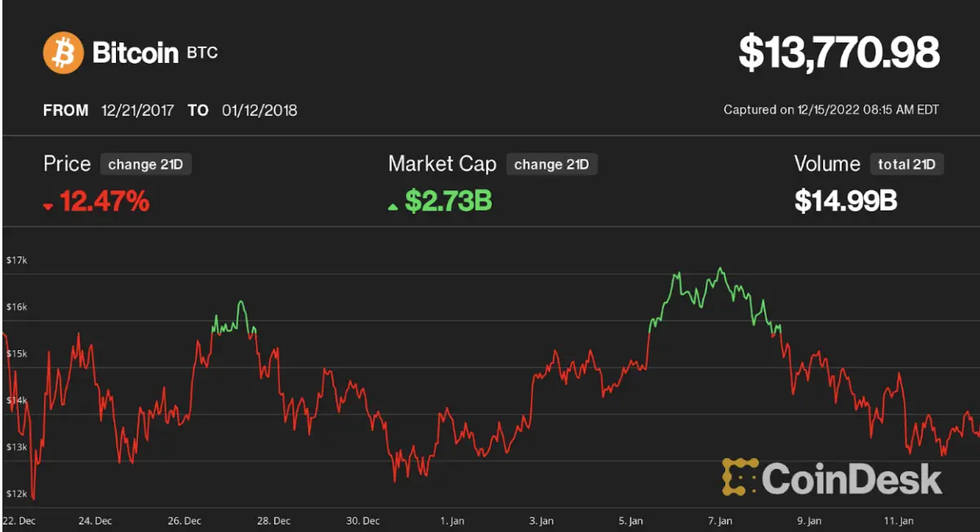The height and width of the screenshot is (532, 980).
Task: Click the Bitcoin title text
Action: pyautogui.click(x=136, y=54)
